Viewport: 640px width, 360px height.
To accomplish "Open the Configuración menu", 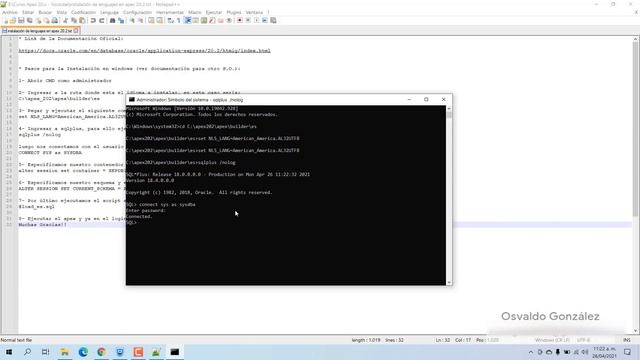I will pos(137,12).
